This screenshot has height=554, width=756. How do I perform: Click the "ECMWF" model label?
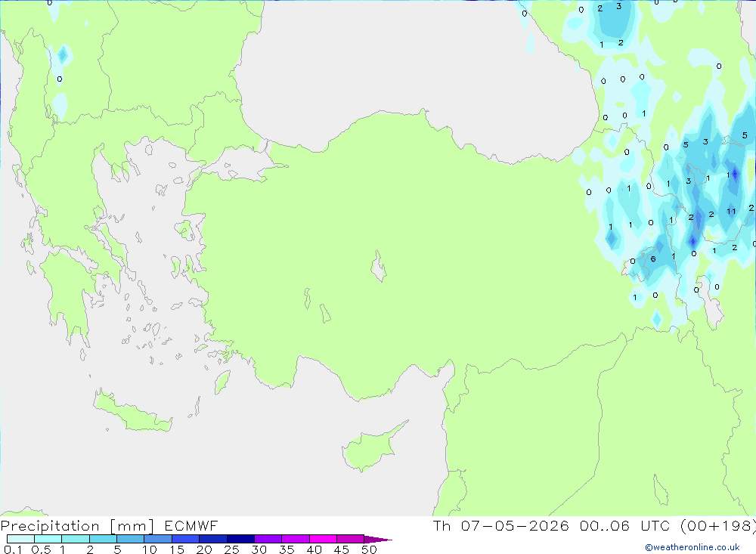pos(191,525)
